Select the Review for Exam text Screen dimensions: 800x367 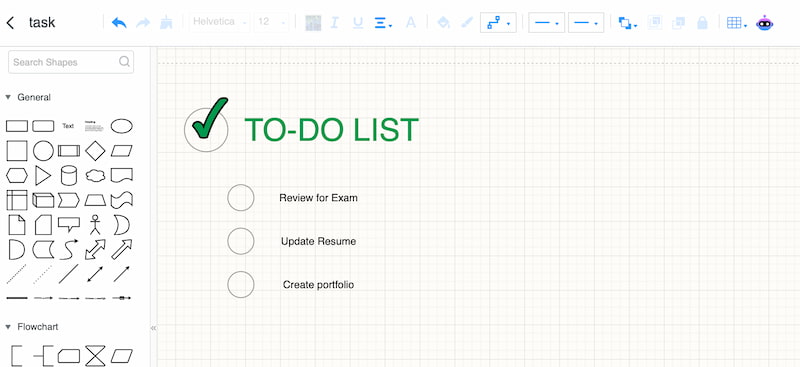(318, 198)
